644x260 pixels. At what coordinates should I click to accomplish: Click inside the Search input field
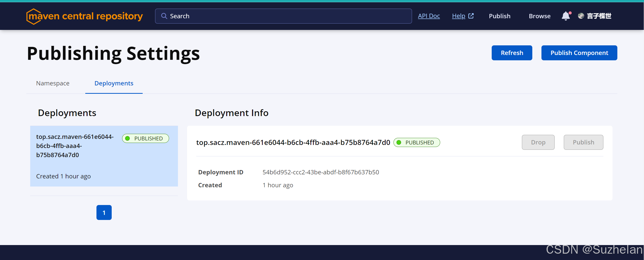click(x=279, y=16)
